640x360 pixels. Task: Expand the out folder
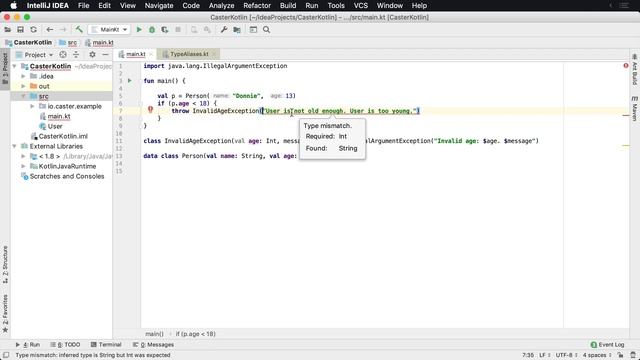tap(23, 86)
